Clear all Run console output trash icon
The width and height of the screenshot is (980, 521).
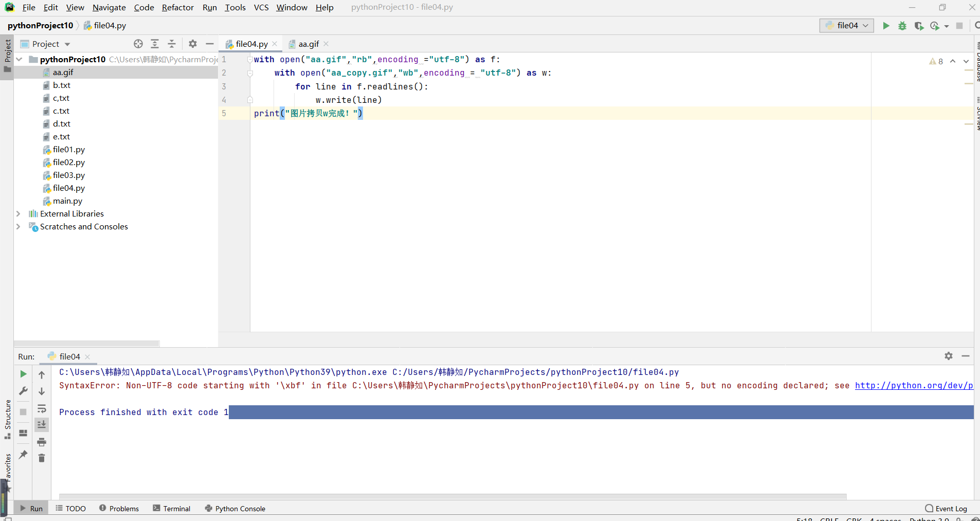pos(42,458)
